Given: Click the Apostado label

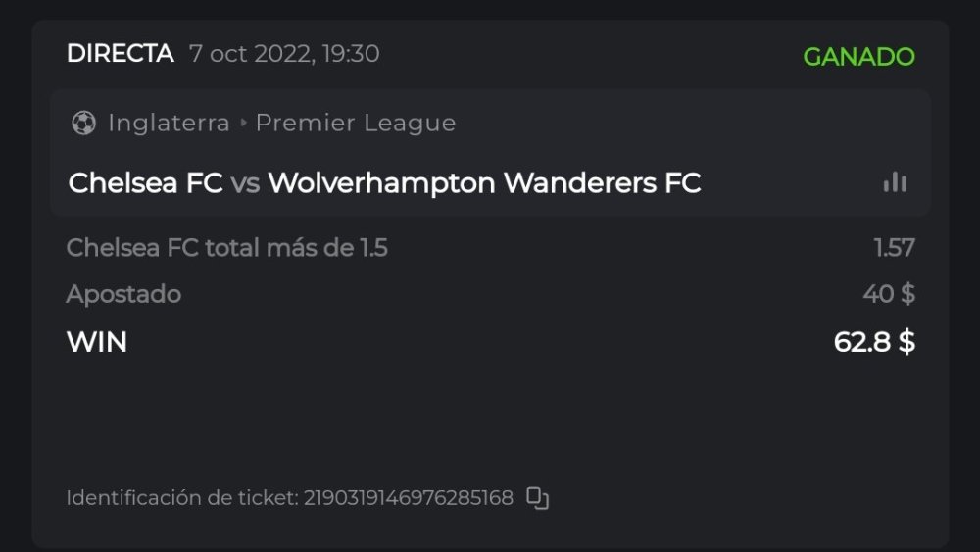Looking at the screenshot, I should (123, 294).
